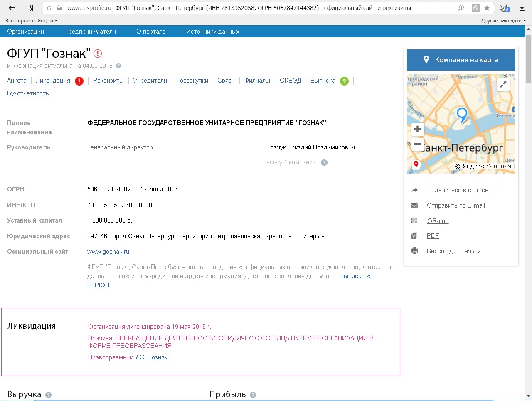The width and height of the screenshot is (532, 401).
Task: Jump to Филиалы section tab
Action: point(257,81)
